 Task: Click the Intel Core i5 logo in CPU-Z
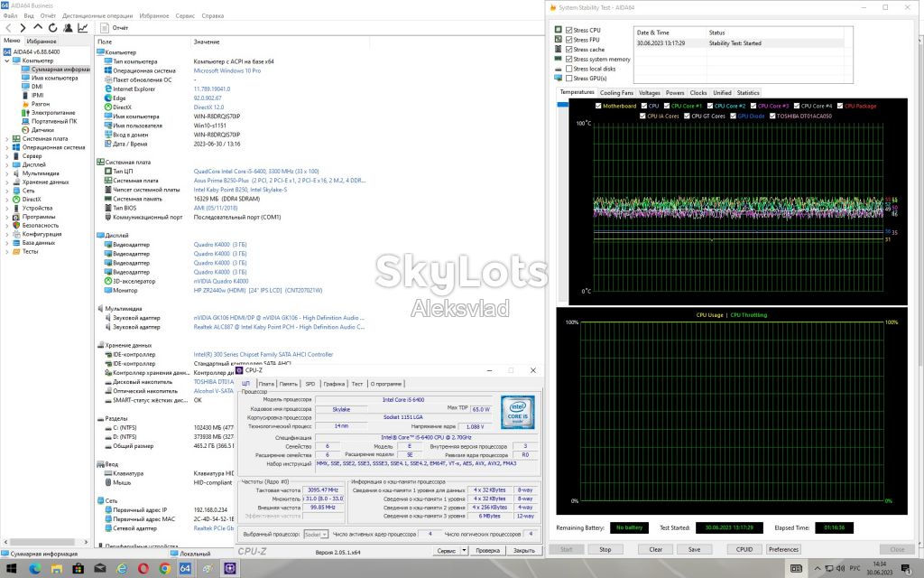[518, 412]
